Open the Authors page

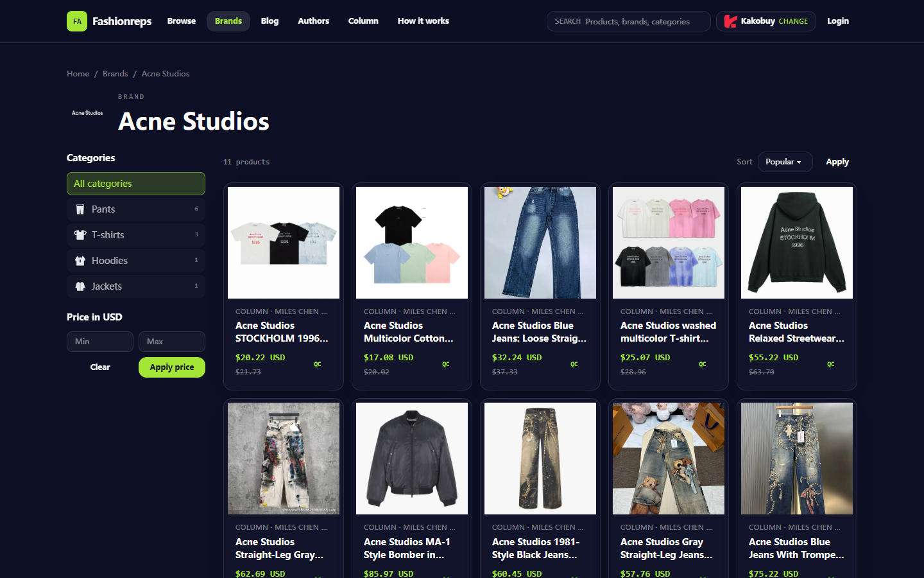tap(313, 21)
